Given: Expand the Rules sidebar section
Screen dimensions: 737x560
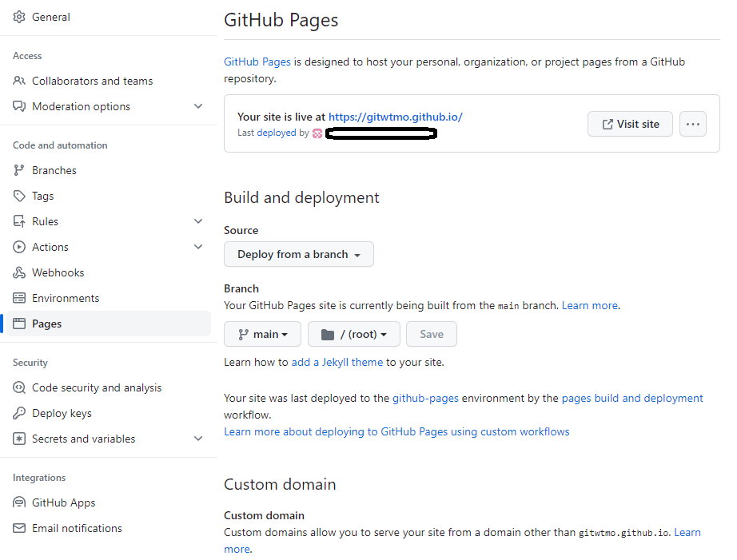Looking at the screenshot, I should tap(198, 221).
